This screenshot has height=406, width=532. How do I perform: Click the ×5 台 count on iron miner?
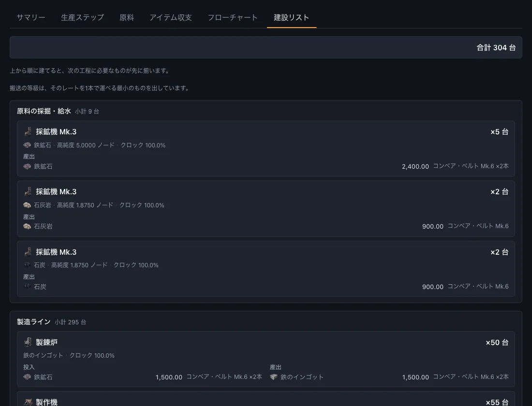(x=500, y=131)
